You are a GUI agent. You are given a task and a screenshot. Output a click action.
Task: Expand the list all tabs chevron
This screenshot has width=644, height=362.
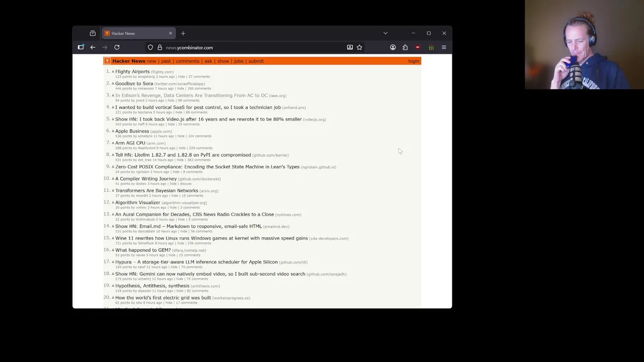click(x=385, y=33)
